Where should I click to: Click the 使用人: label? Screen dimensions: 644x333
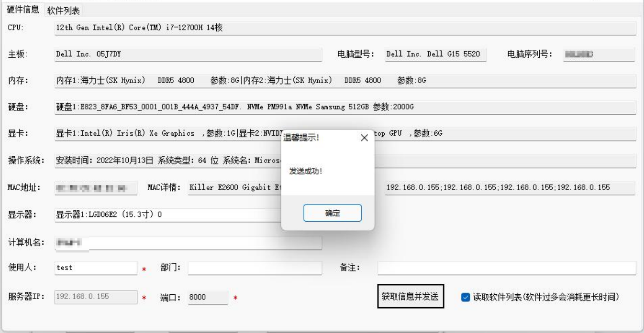click(x=22, y=268)
